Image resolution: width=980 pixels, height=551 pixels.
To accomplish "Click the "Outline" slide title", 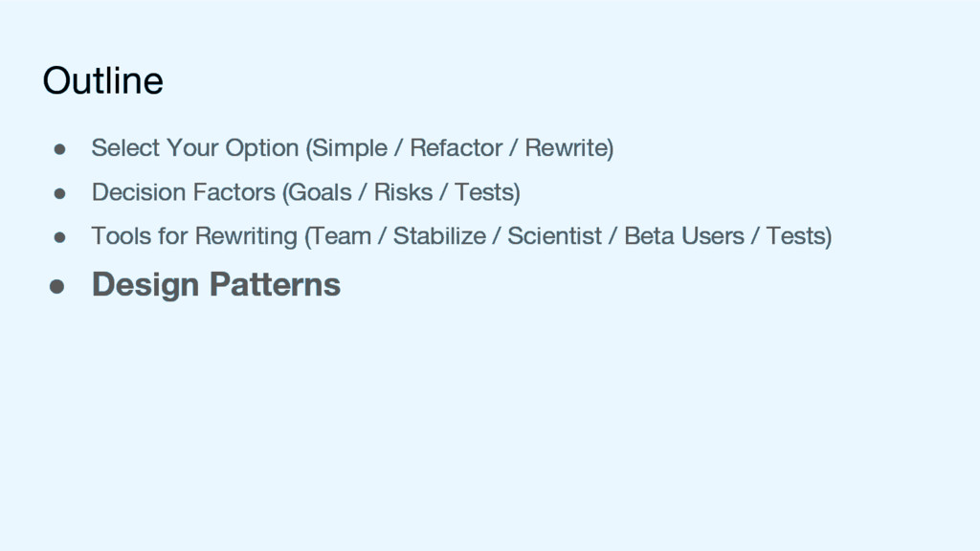I will click(102, 81).
